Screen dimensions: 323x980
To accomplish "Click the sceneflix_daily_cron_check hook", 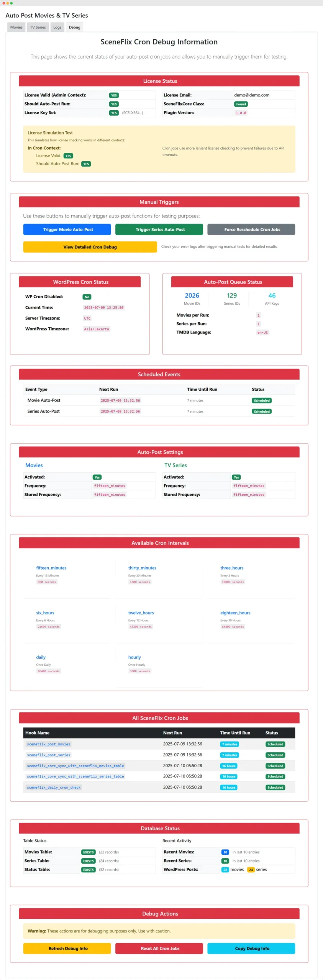I will [x=54, y=787].
